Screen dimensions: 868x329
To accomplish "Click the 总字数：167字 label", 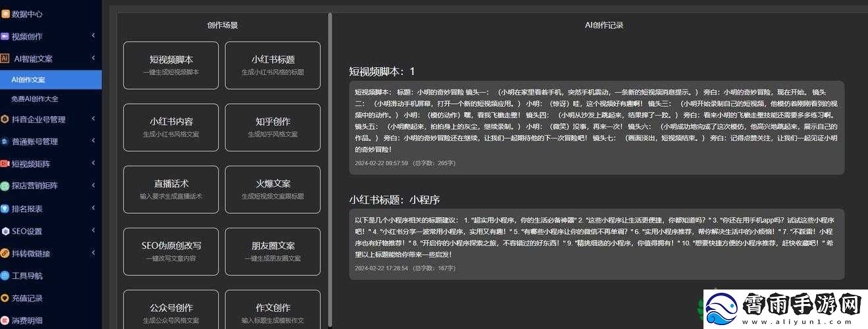I will (x=434, y=268).
